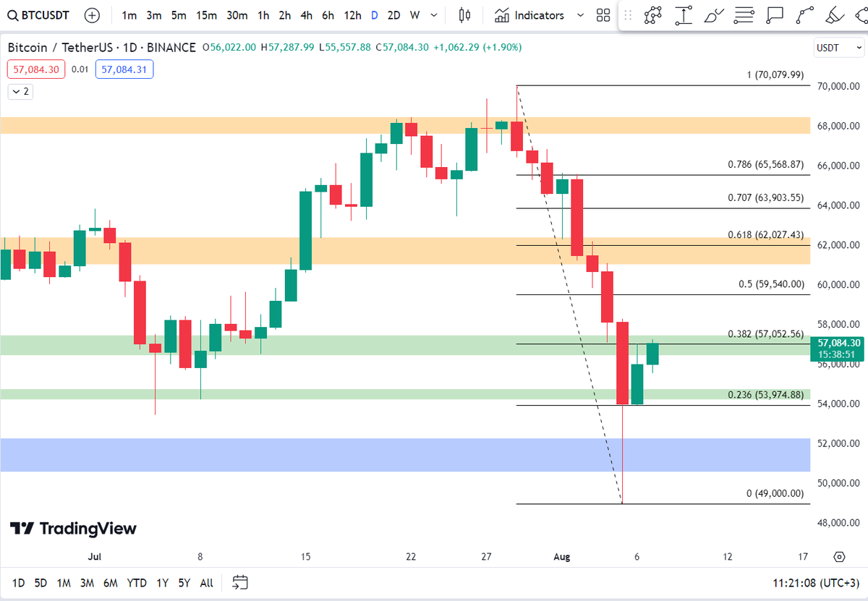The image size is (868, 601).
Task: Set the 12h interval
Action: point(353,15)
